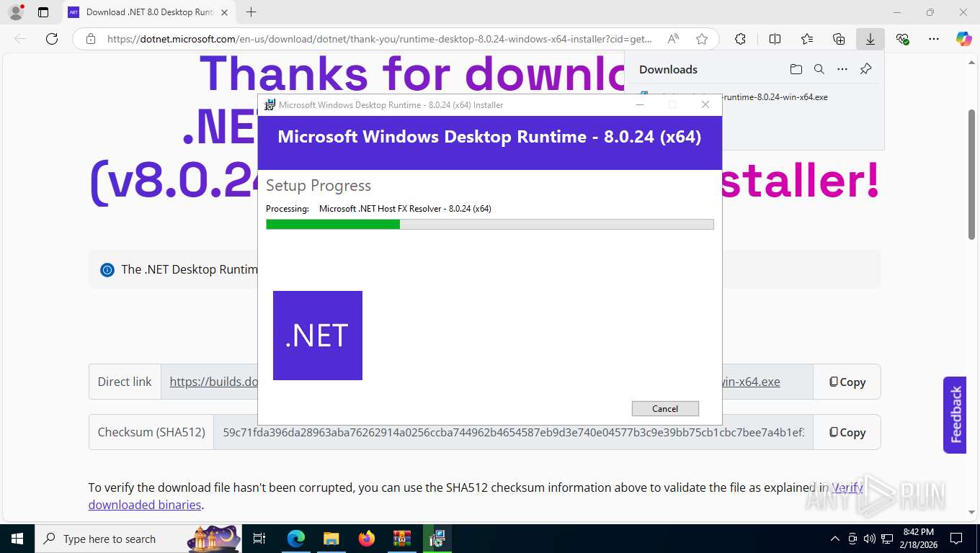Close the Desktop Runtime installer window
The height and width of the screenshot is (553, 980).
(705, 104)
